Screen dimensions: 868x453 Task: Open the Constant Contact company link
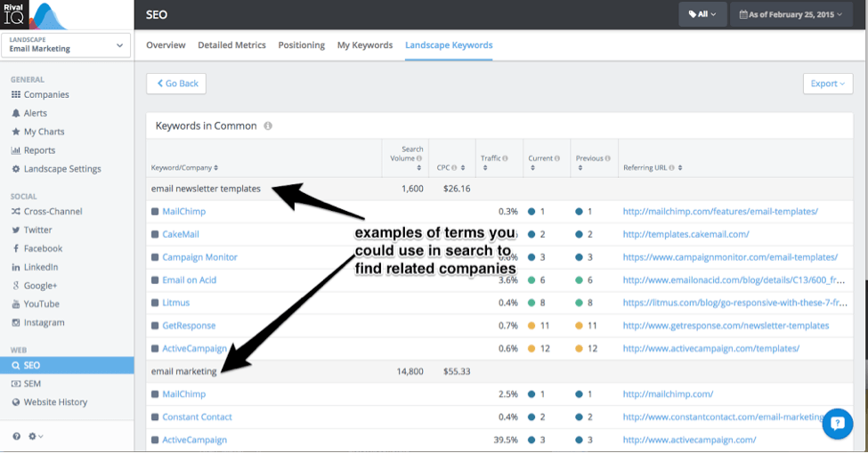[x=197, y=417]
